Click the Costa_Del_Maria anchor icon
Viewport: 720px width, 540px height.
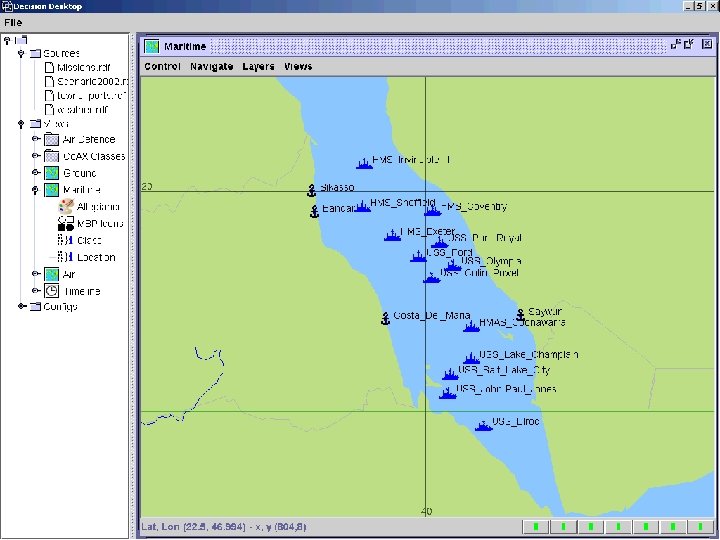tap(386, 318)
